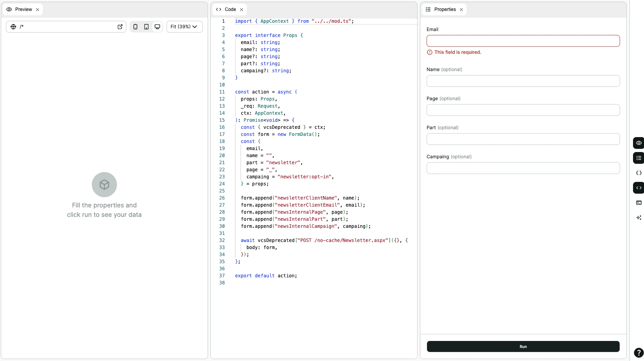This screenshot has height=361, width=644.
Task: Switch preview to tablet viewport
Action: click(146, 27)
